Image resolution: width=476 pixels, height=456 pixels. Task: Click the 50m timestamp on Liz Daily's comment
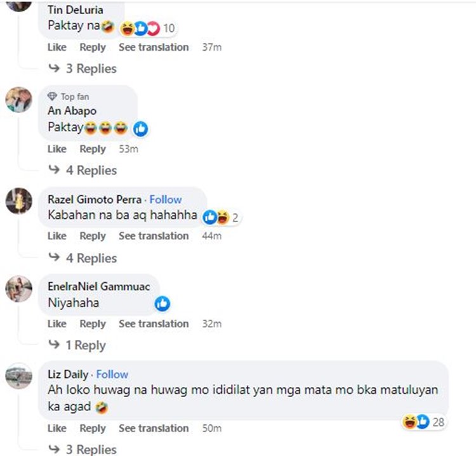point(211,429)
